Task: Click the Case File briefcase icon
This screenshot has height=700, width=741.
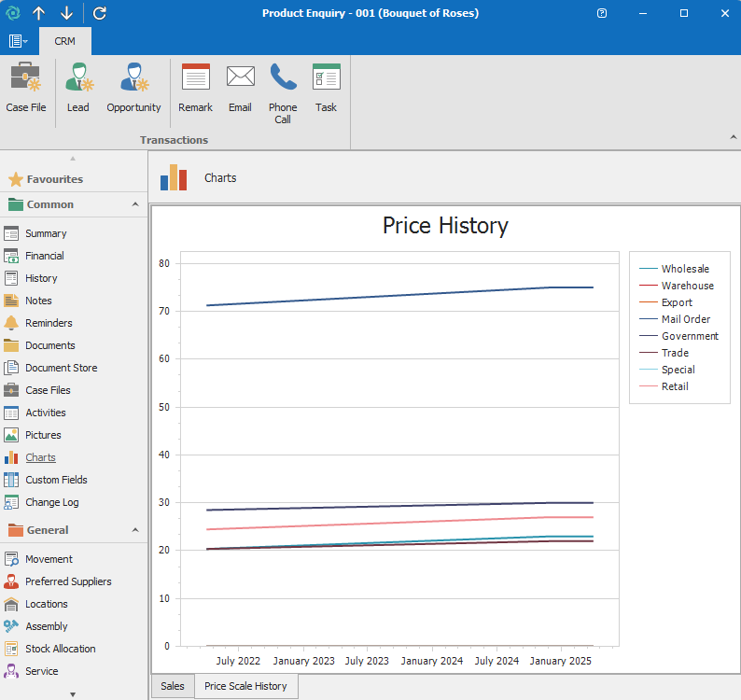Action: click(25, 78)
